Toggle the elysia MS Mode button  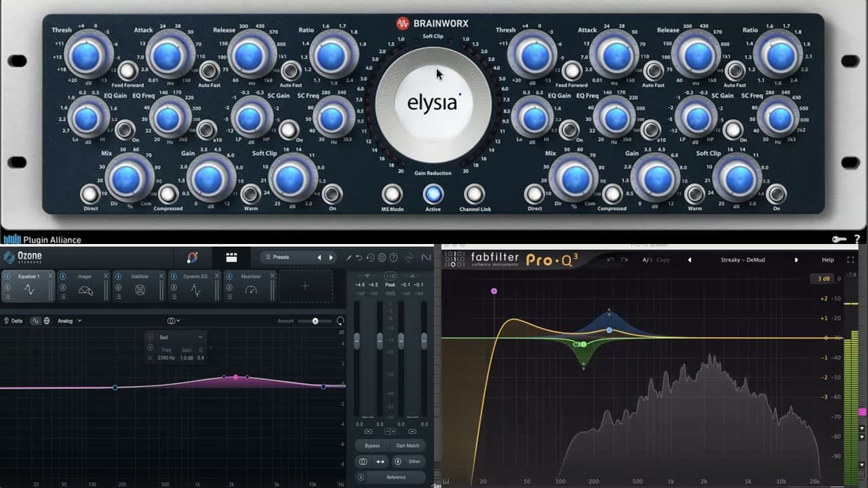(x=391, y=195)
